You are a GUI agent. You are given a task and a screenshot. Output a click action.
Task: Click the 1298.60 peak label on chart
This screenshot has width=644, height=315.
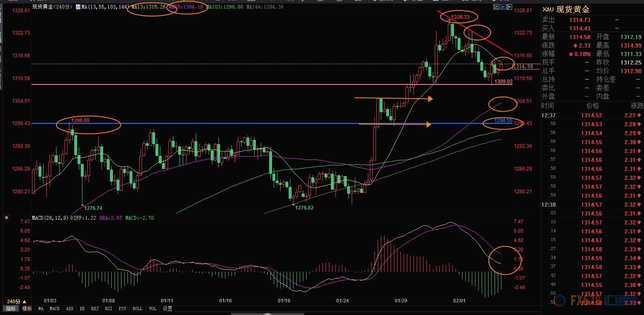point(80,121)
